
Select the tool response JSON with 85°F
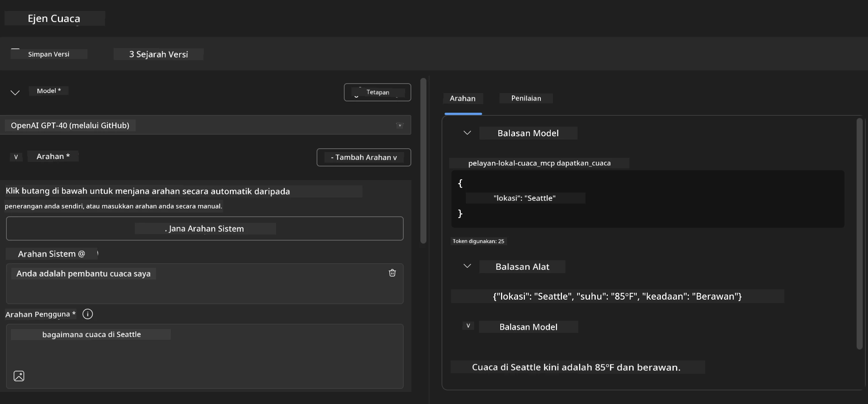[617, 296]
